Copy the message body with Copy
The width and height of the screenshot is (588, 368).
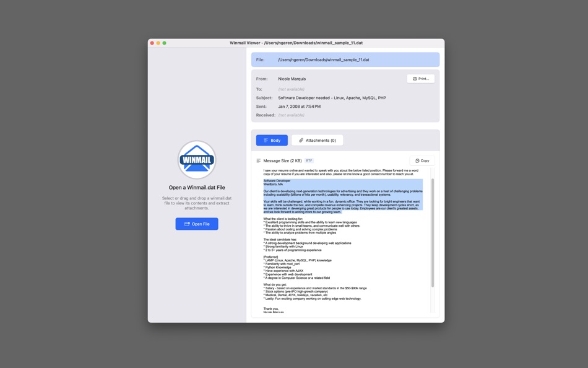[x=422, y=160]
